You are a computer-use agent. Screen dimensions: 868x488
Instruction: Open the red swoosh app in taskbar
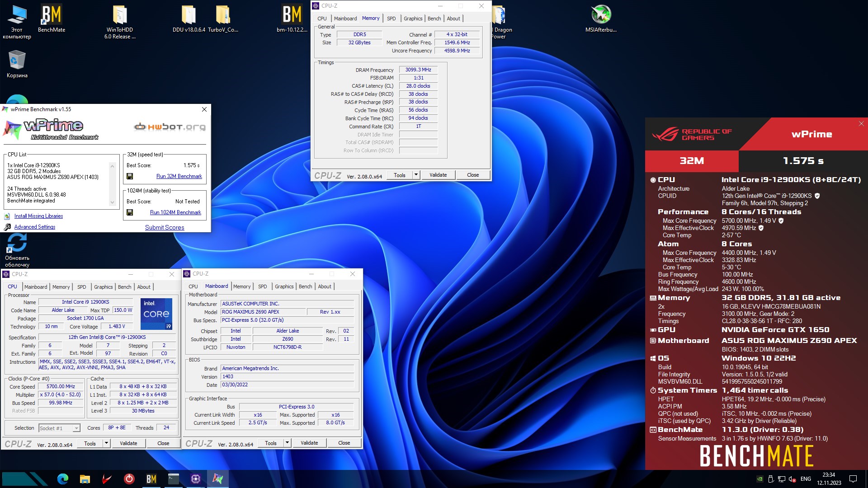click(107, 479)
